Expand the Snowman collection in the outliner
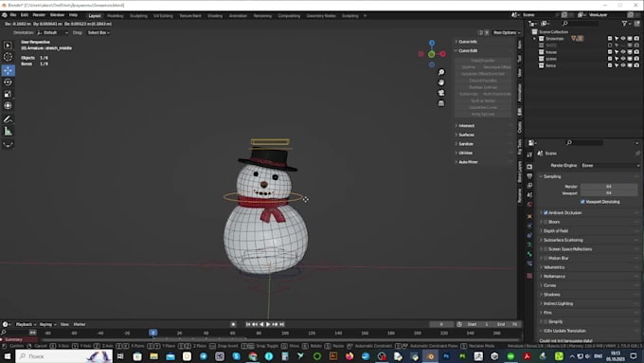This screenshot has width=644, height=363. pyautogui.click(x=535, y=39)
